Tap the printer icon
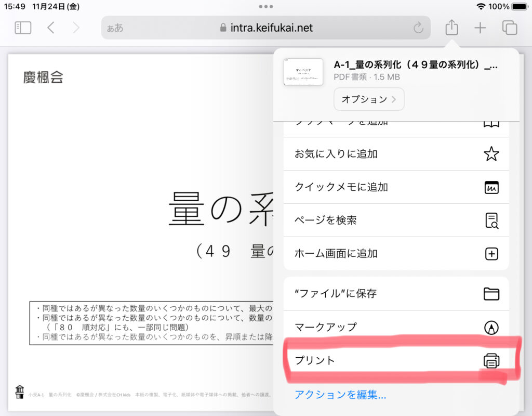Image resolution: width=532 pixels, height=416 pixels. point(491,360)
